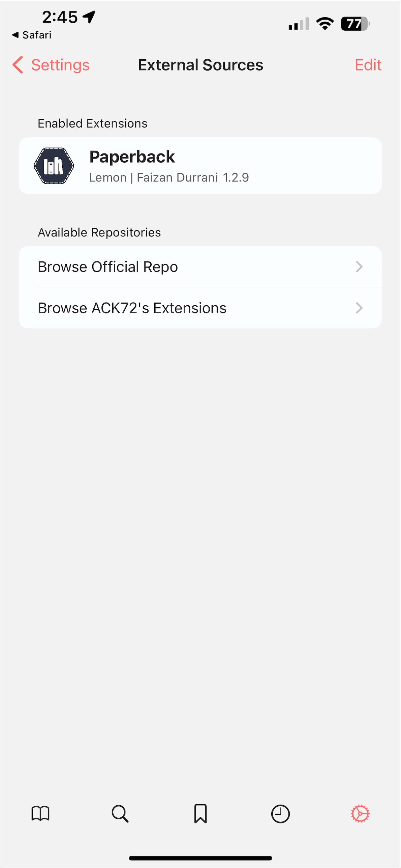
Task: Tap the Wi-Fi status icon
Action: click(325, 24)
